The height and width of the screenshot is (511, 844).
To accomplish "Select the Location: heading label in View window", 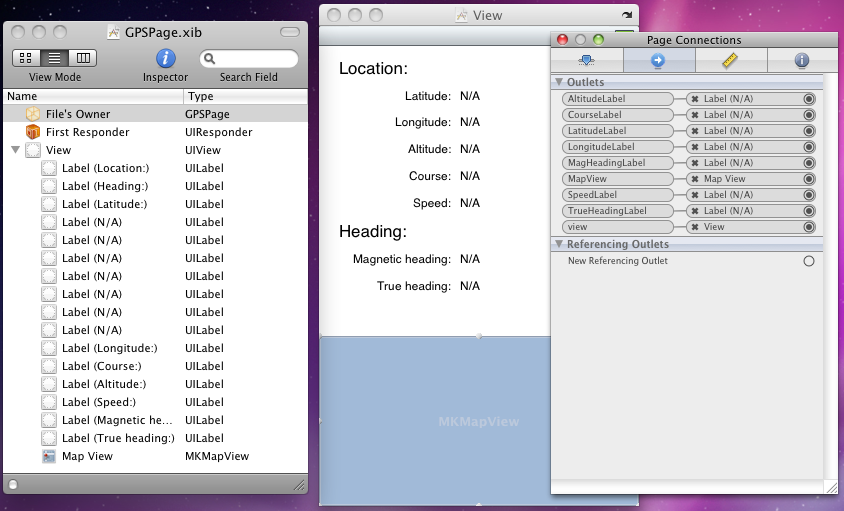I will [x=374, y=68].
